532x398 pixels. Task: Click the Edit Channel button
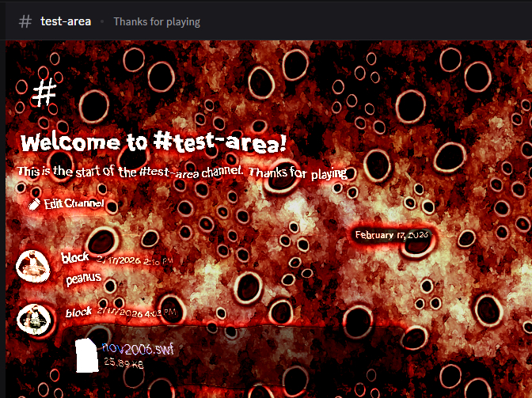click(66, 203)
